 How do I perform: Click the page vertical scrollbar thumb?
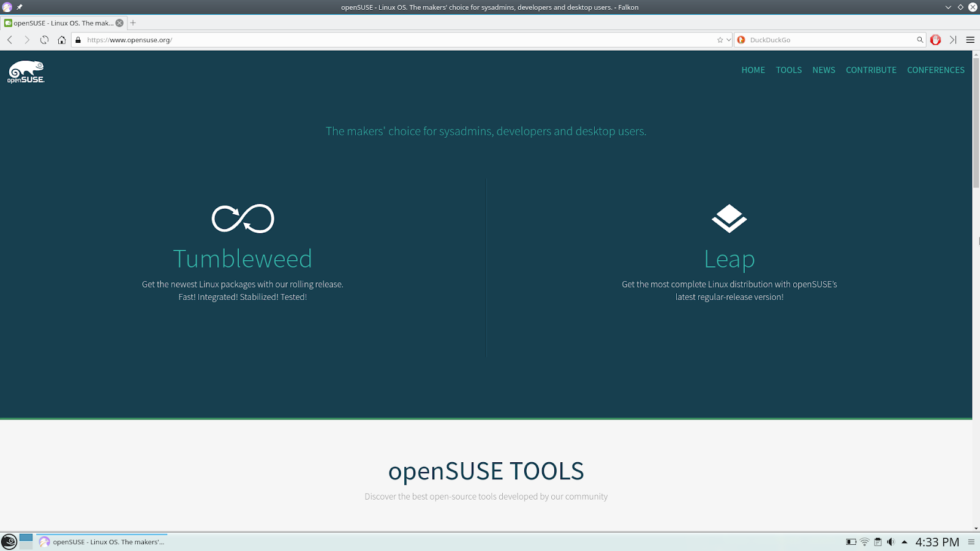tap(976, 122)
